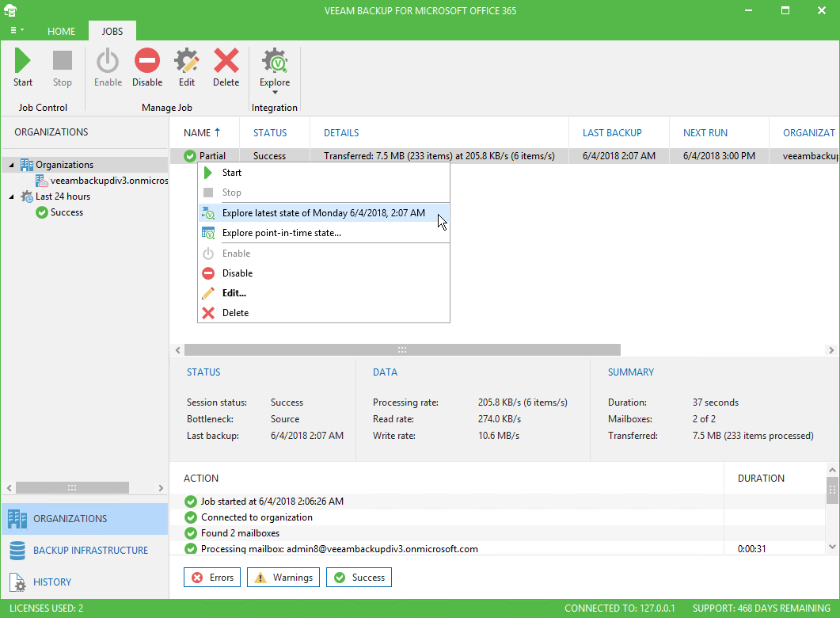The height and width of the screenshot is (618, 840).
Task: Click the Backup Infrastructure database icon
Action: (x=17, y=551)
